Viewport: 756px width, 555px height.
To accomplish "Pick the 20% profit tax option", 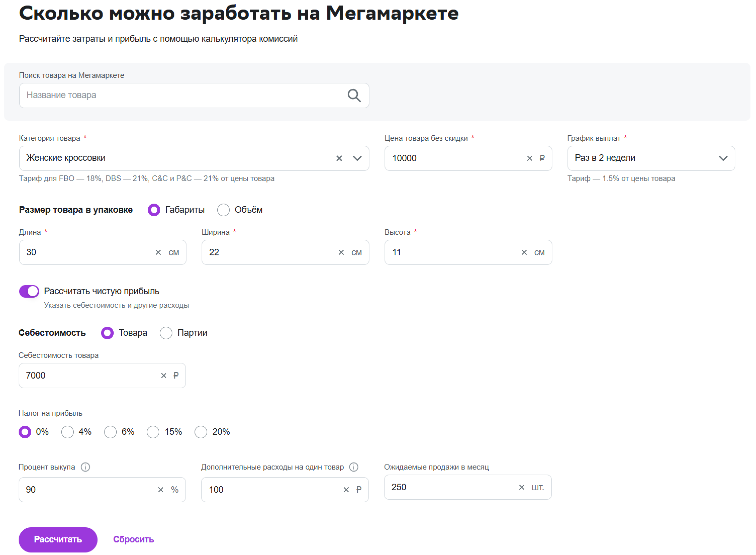I will pyautogui.click(x=201, y=432).
